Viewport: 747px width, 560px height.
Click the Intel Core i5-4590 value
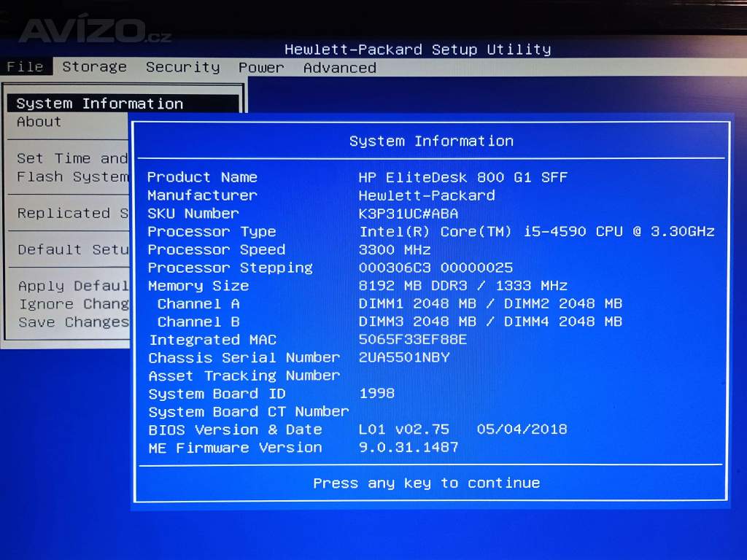537,232
